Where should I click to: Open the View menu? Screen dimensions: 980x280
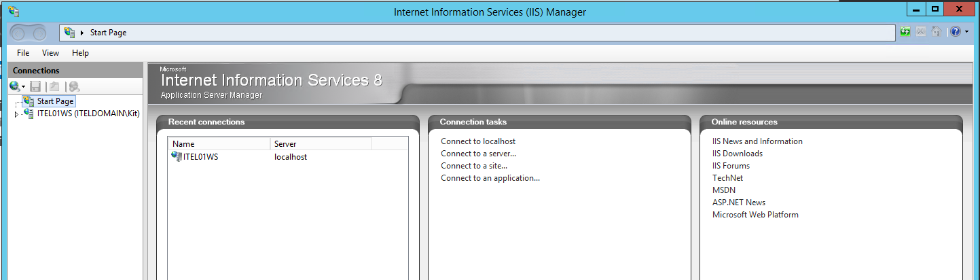pyautogui.click(x=50, y=53)
